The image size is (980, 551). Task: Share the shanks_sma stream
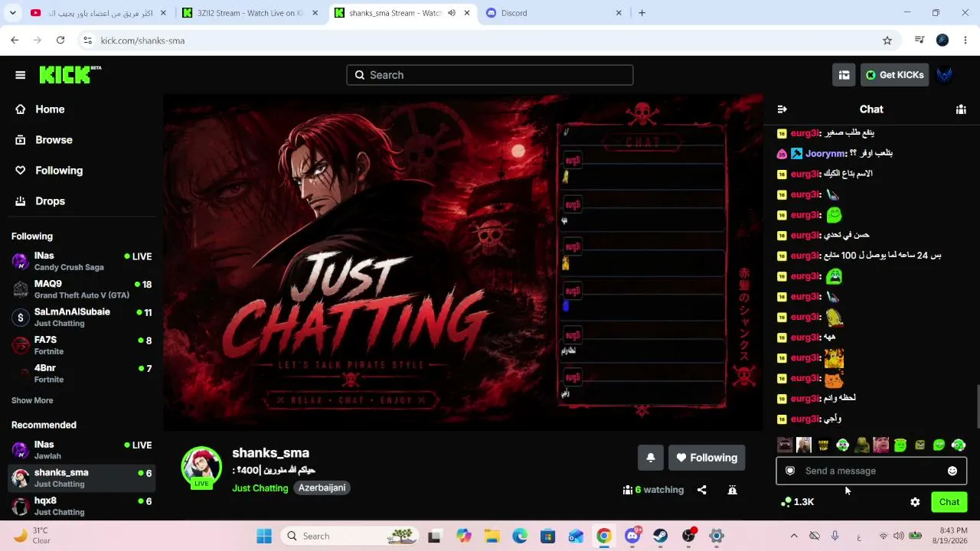coord(702,490)
